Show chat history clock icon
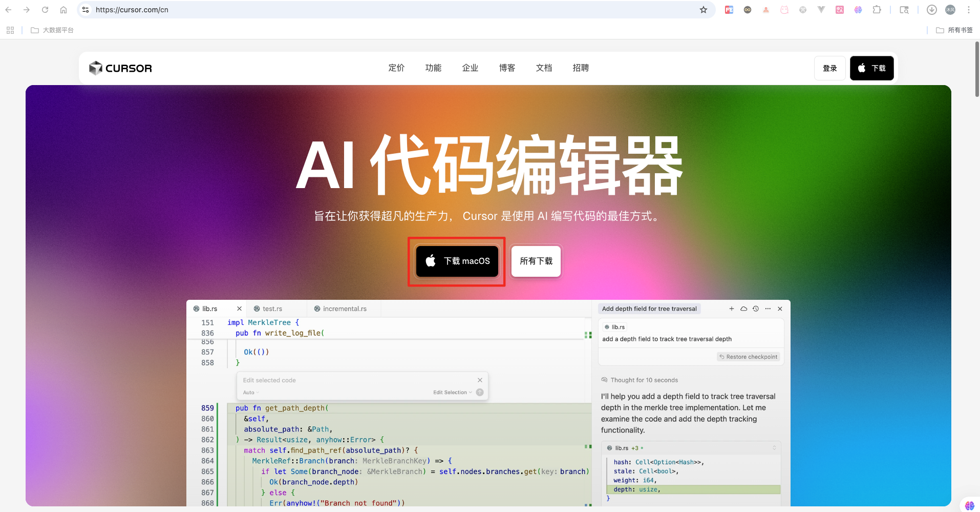Viewport: 980px width, 512px height. [x=756, y=309]
